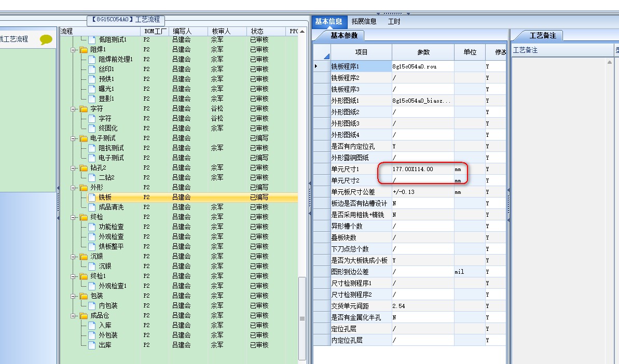Collapse the 外形 tree node

pyautogui.click(x=73, y=188)
